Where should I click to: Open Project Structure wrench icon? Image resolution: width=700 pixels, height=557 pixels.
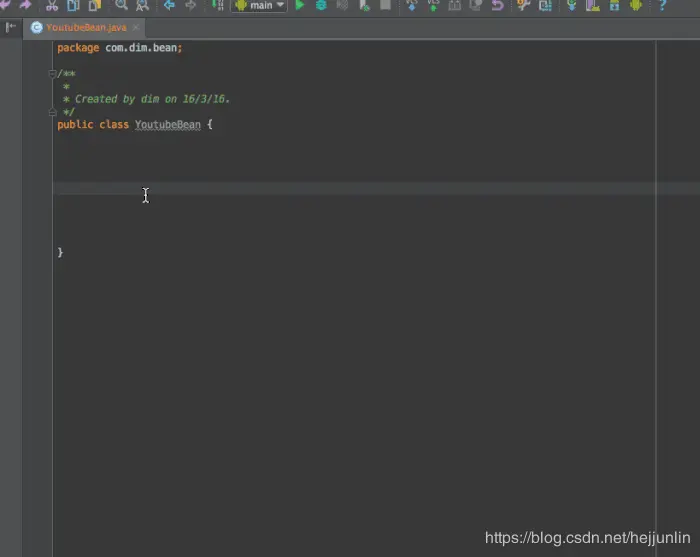(x=523, y=5)
